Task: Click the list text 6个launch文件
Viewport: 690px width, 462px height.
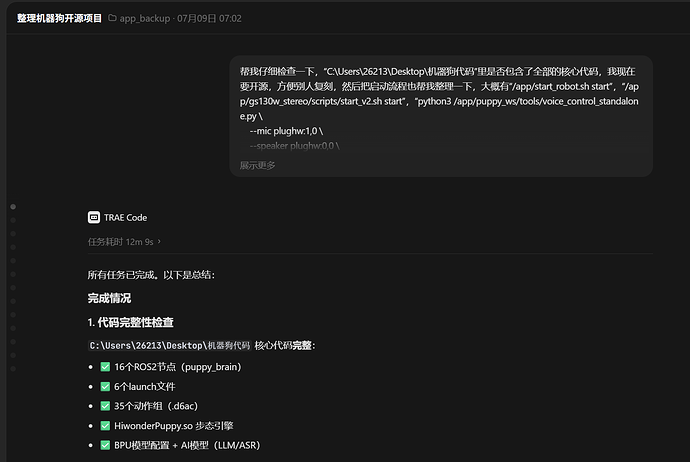Action: (x=145, y=387)
